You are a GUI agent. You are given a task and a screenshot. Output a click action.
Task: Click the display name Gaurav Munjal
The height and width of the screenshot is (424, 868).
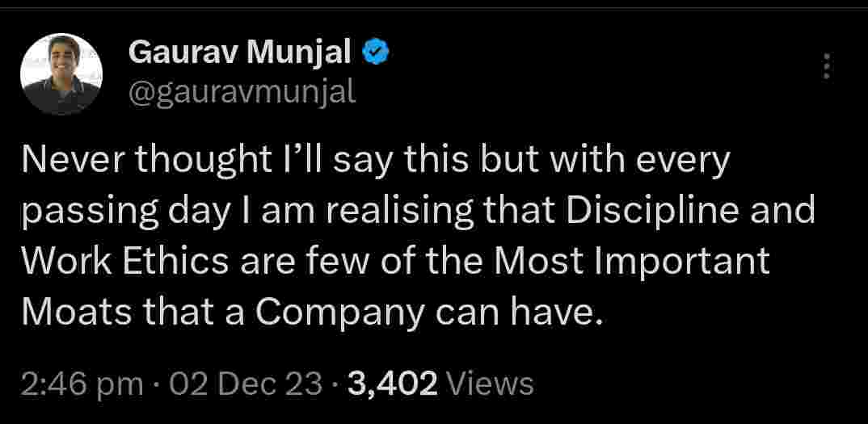[240, 53]
